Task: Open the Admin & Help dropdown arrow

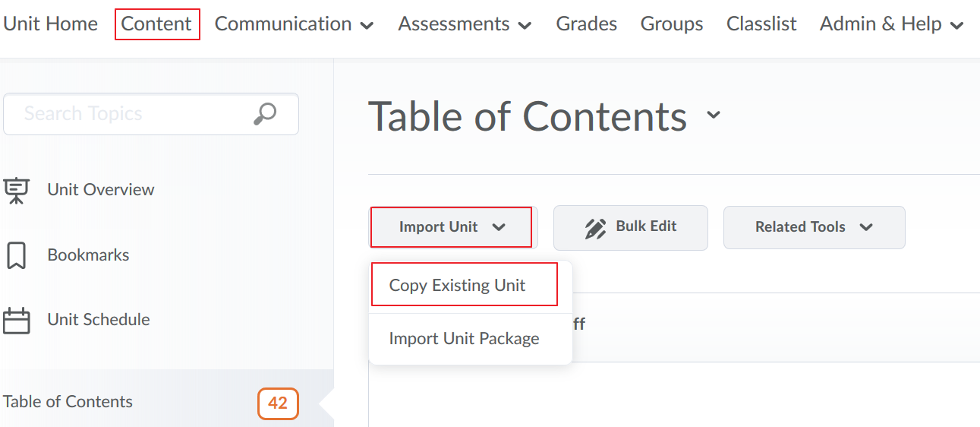Action: coord(957,25)
